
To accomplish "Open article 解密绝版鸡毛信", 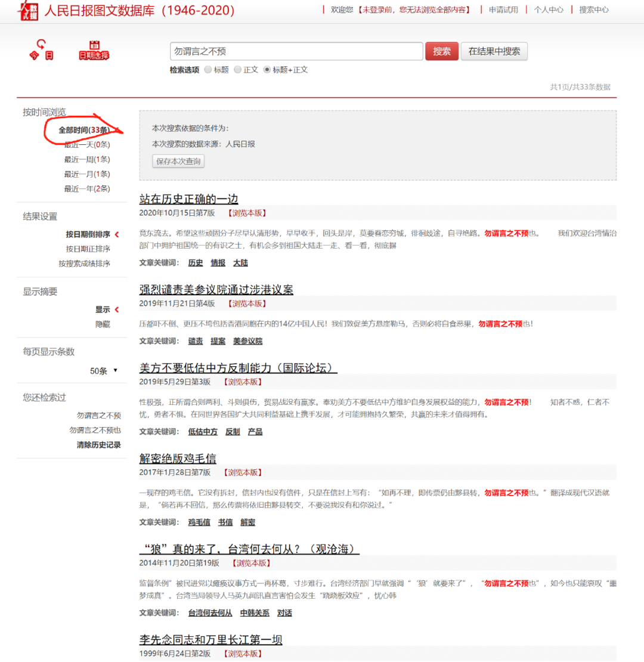I will 178,459.
